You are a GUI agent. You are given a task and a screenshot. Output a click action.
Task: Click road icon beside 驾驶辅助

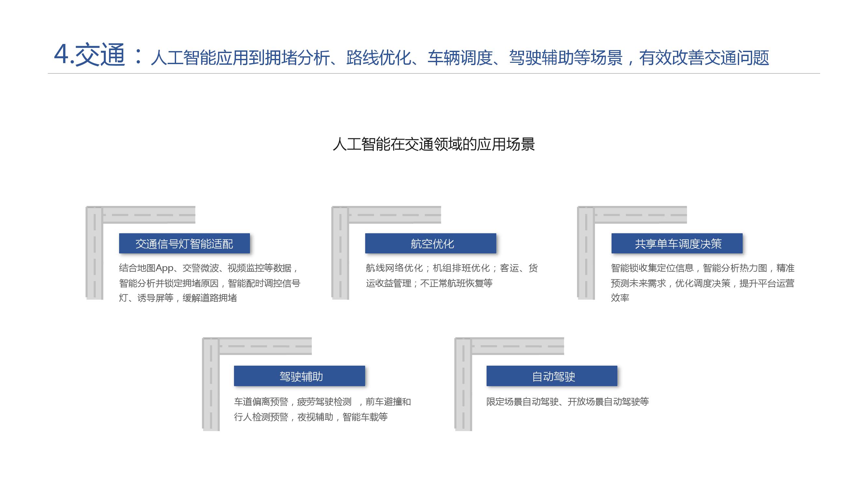coord(211,384)
